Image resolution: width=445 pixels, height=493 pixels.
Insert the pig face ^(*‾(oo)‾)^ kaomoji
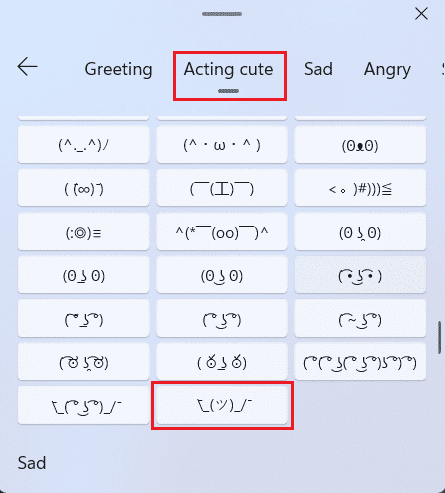pos(222,232)
